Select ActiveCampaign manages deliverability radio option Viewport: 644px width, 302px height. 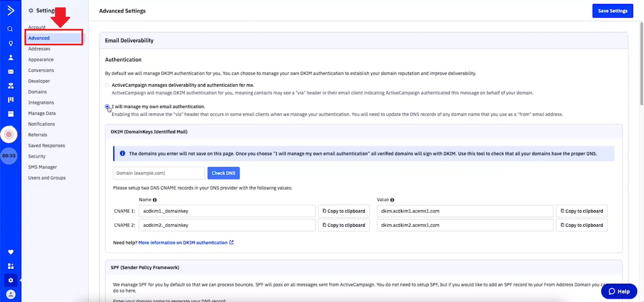coord(107,85)
